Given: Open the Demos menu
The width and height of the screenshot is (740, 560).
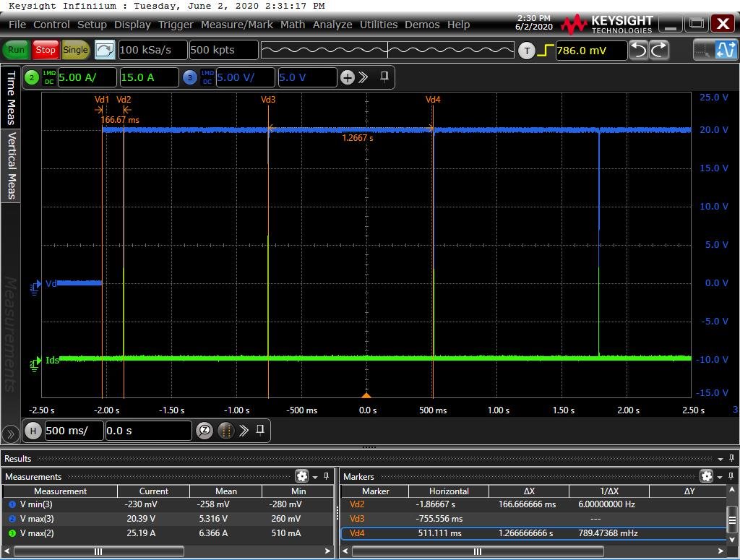Looking at the screenshot, I should [x=422, y=25].
